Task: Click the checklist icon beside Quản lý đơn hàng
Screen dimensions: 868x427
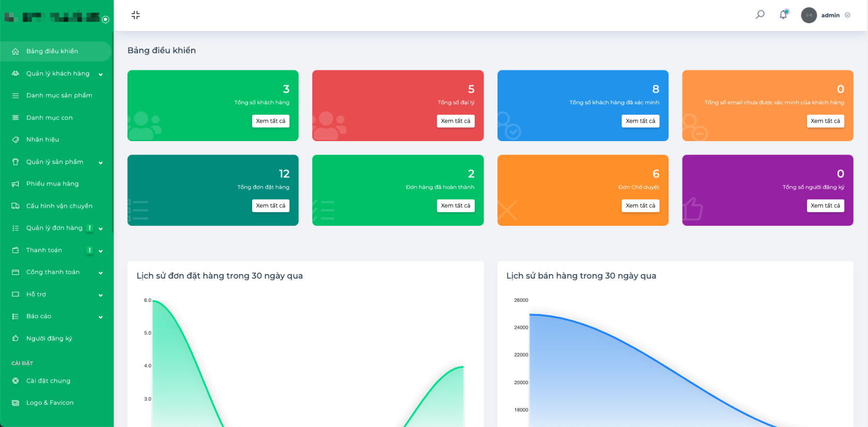Action: point(16,228)
